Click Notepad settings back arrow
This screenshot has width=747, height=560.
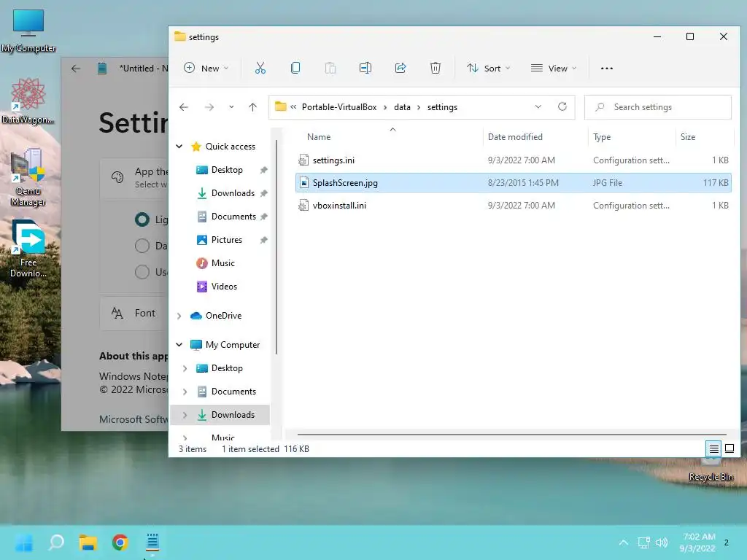(76, 69)
